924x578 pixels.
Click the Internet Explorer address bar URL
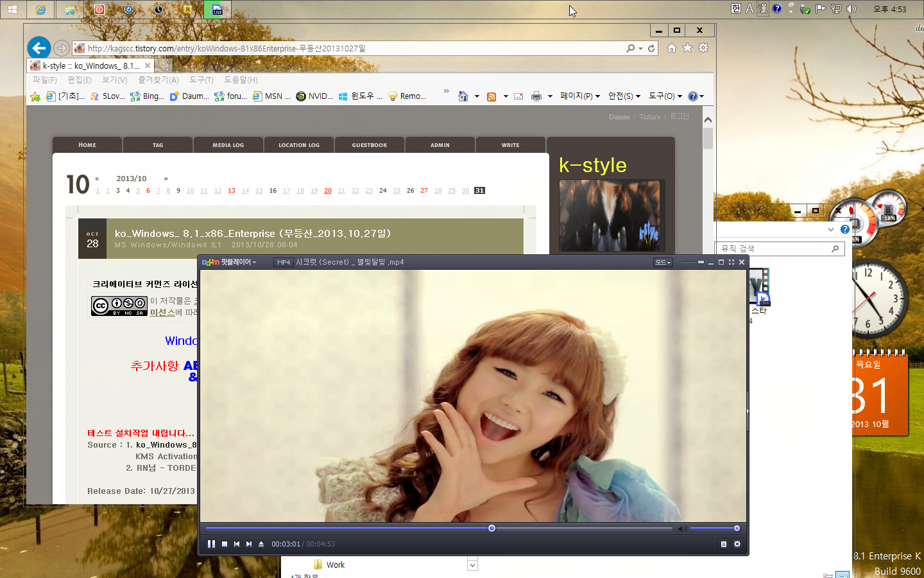[x=227, y=48]
